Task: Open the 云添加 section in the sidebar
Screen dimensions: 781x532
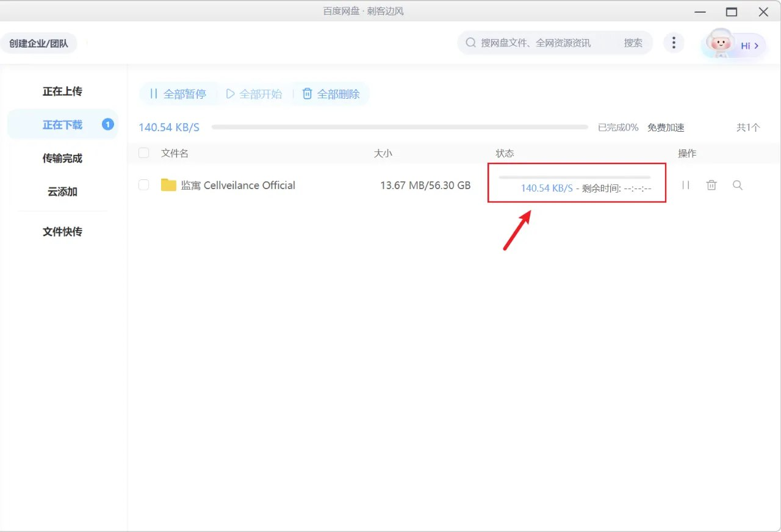Action: pos(62,192)
